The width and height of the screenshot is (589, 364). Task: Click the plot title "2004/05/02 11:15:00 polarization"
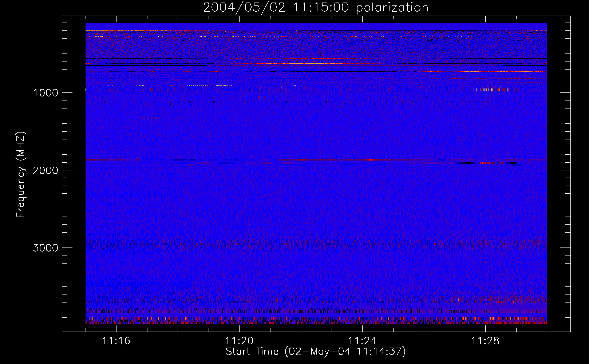316,8
